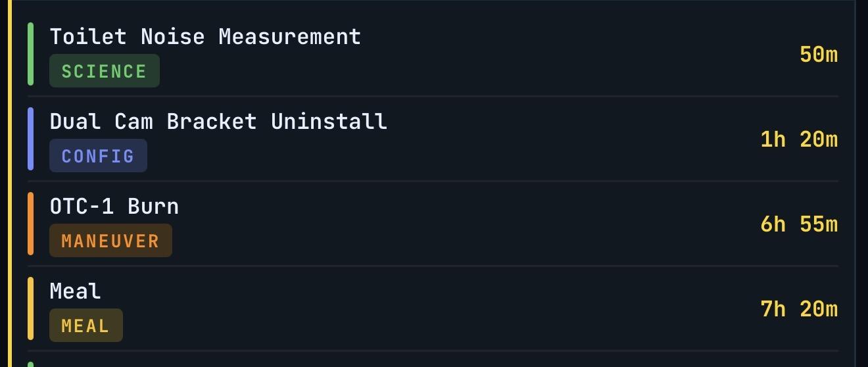Click the yellow vertical line on the panel's left edge

[x=9, y=184]
